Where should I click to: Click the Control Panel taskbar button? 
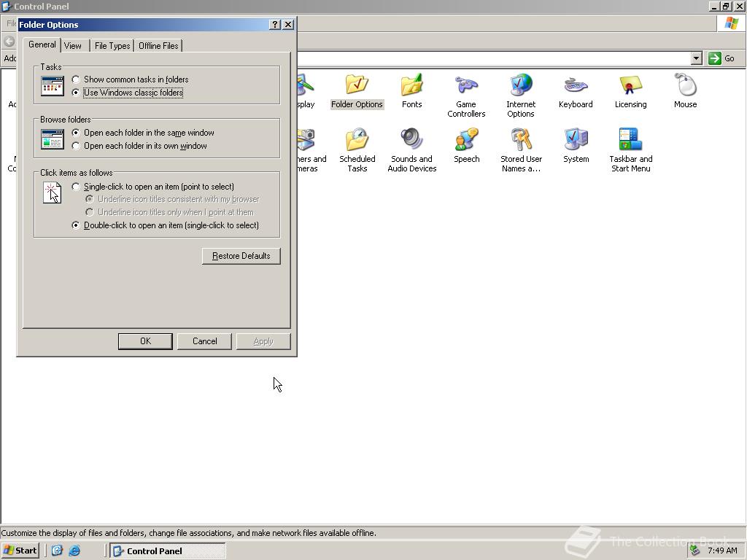[168, 551]
